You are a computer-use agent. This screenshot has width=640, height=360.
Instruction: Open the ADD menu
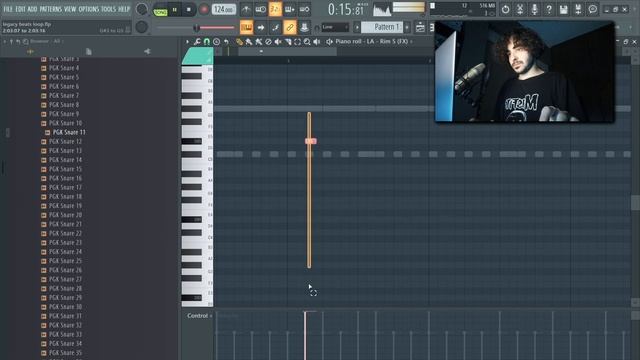click(x=32, y=9)
